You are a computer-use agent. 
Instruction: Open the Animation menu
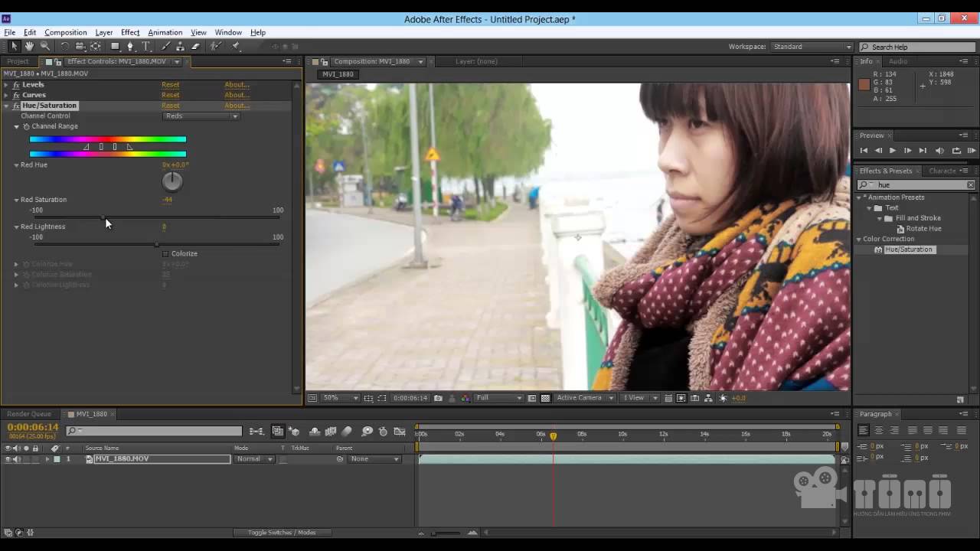click(165, 32)
